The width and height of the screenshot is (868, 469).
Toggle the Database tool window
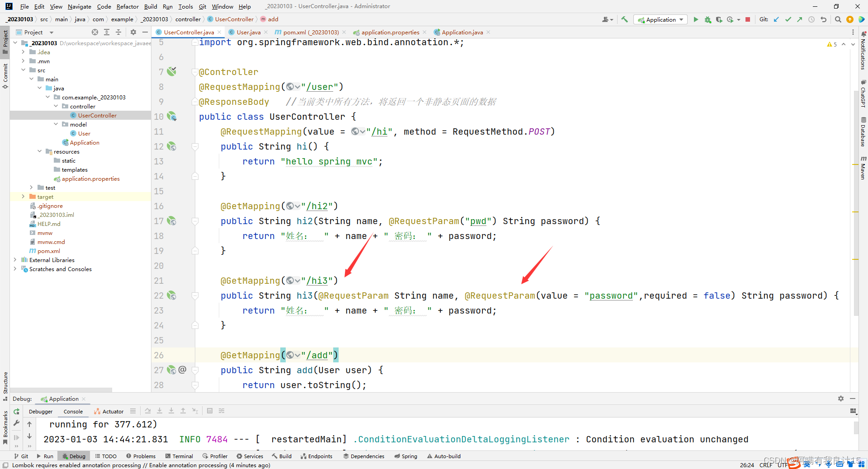(x=863, y=132)
